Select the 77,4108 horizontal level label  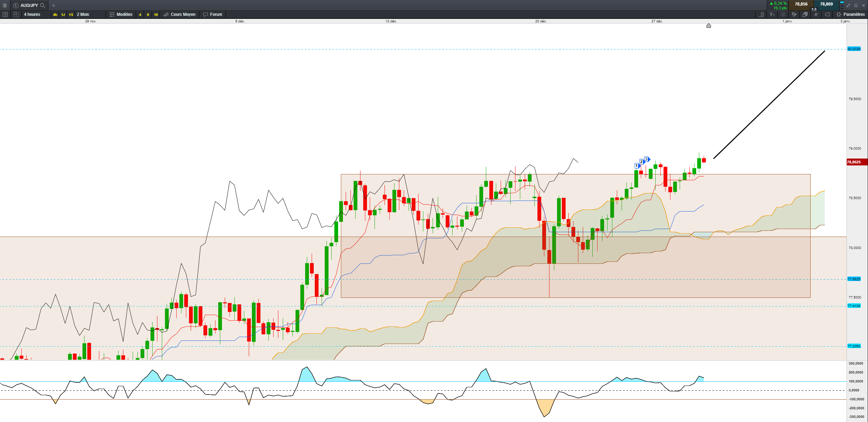coord(854,306)
